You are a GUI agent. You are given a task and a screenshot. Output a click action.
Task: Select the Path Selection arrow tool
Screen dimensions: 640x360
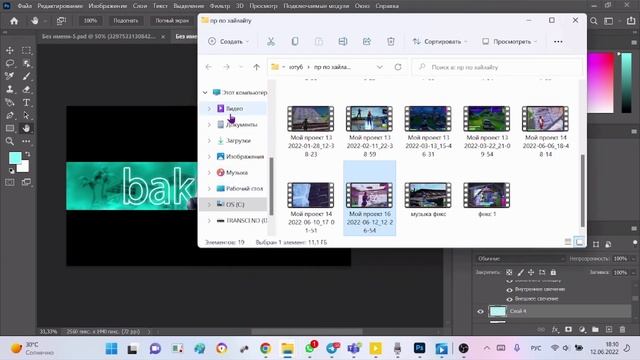tap(26, 115)
